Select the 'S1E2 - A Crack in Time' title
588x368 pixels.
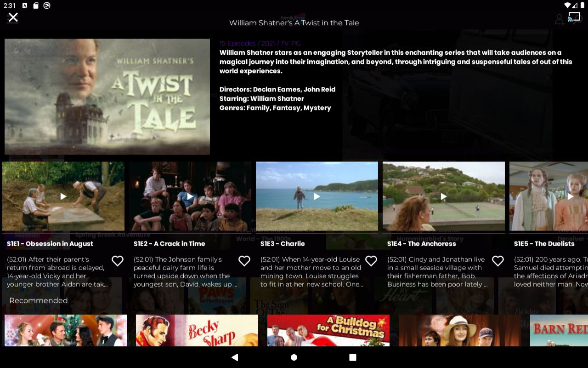coord(170,244)
